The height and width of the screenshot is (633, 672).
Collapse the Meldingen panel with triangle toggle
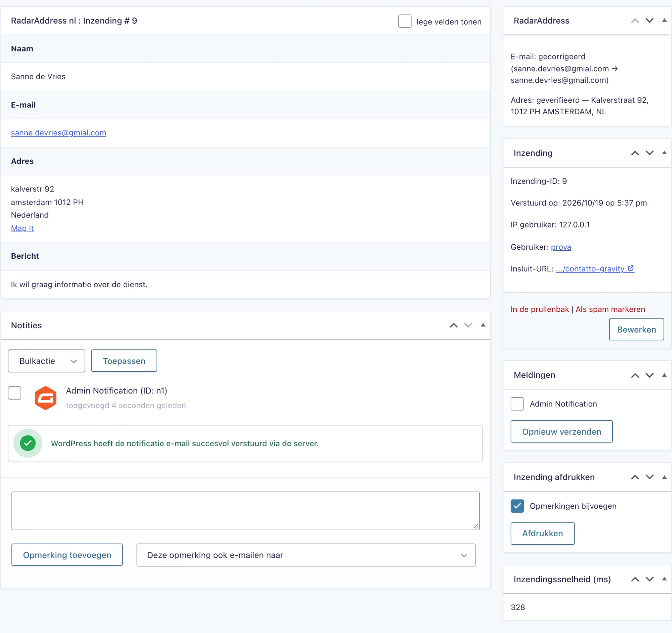664,375
